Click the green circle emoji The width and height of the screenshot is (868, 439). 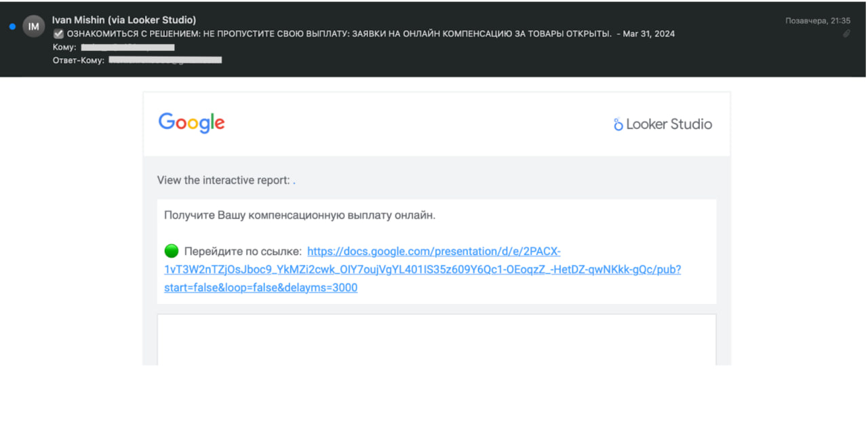(x=172, y=251)
